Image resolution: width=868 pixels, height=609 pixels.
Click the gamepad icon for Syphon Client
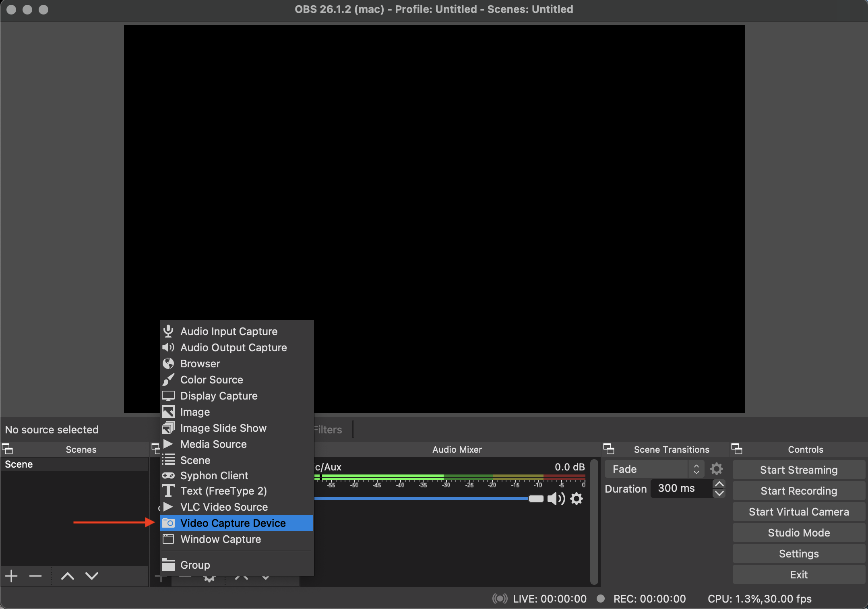168,475
